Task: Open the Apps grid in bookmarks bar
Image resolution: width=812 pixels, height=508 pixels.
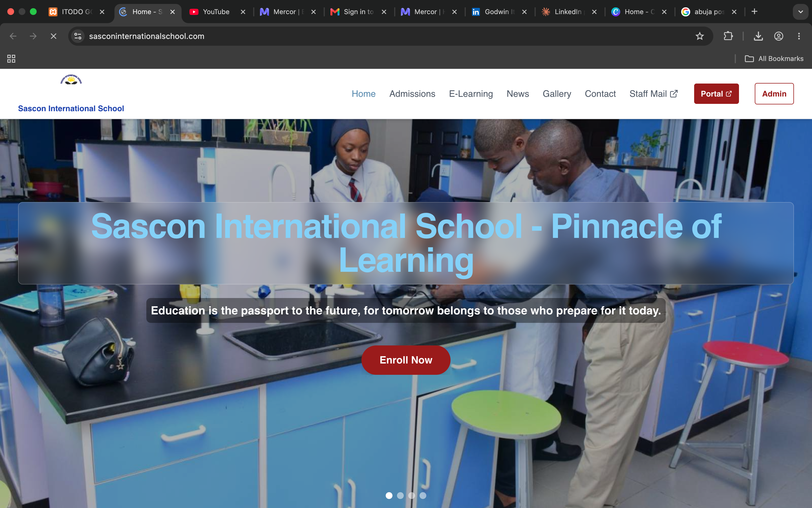Action: (x=11, y=58)
